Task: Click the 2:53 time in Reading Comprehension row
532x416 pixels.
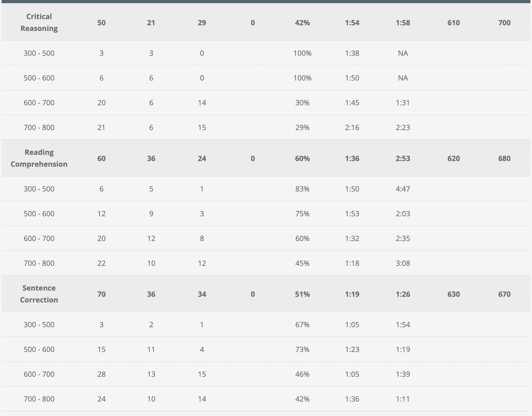Action: click(403, 158)
